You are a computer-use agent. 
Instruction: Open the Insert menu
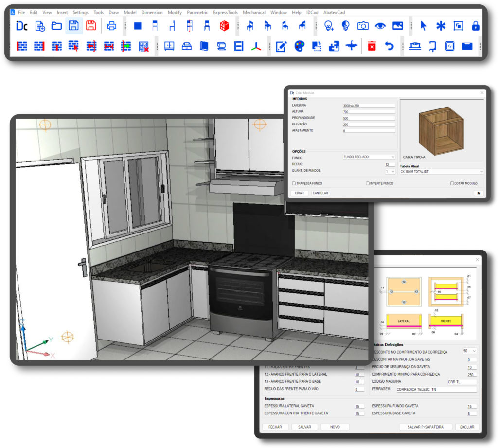[62, 12]
